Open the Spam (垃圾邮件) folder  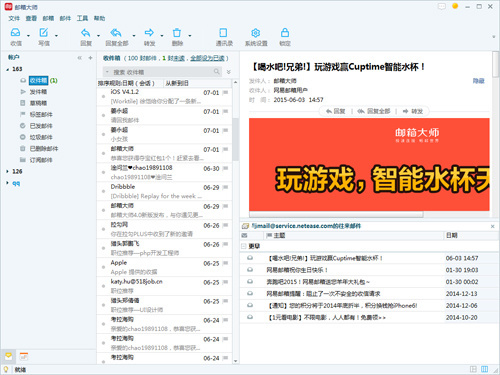pyautogui.click(x=41, y=137)
